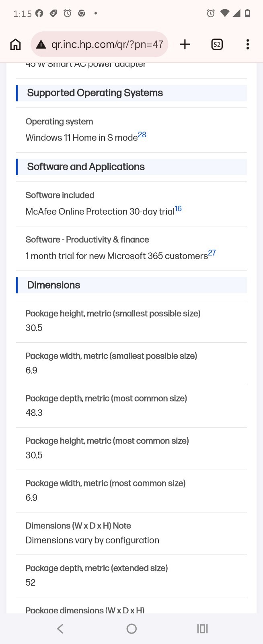Open footnote 27 beside Microsoft 365 trial
Screen dimensions: 263x644
pyautogui.click(x=212, y=253)
